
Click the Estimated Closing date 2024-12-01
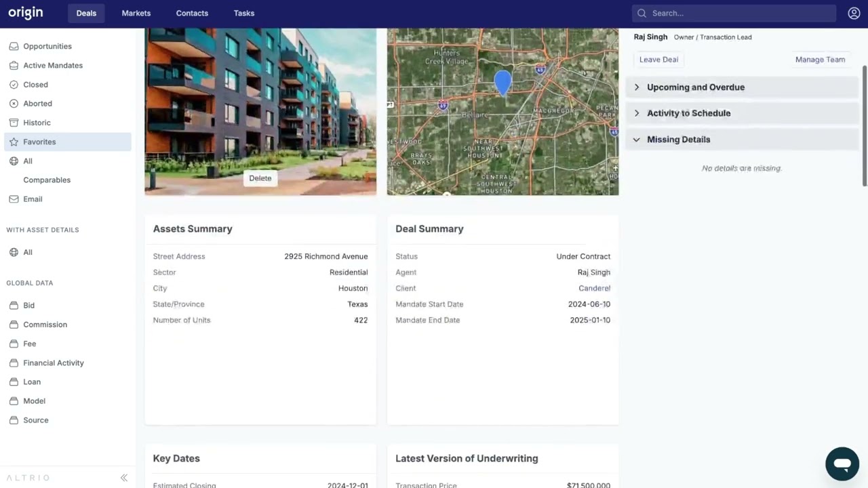pos(347,485)
